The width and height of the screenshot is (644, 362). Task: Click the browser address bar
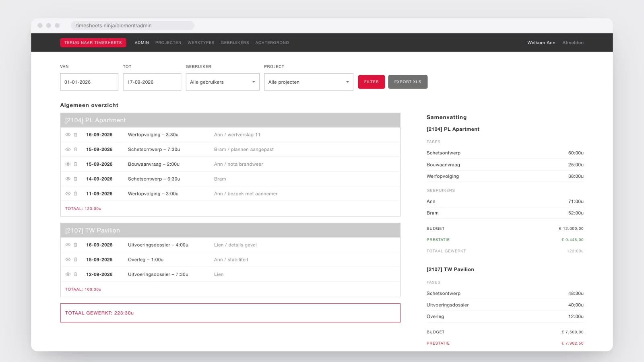pyautogui.click(x=132, y=25)
